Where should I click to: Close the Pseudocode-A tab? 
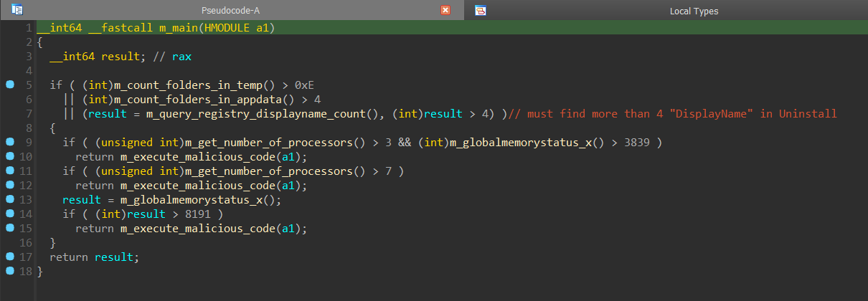(x=445, y=10)
